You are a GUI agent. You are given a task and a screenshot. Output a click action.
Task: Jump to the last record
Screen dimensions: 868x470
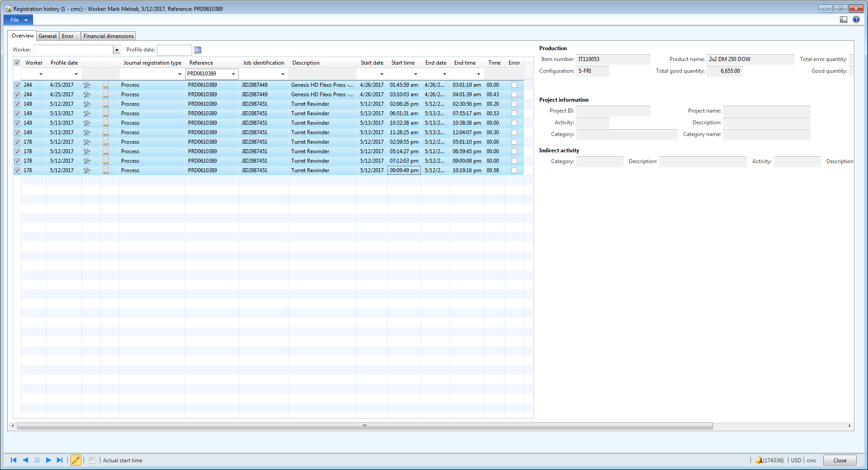pos(60,460)
